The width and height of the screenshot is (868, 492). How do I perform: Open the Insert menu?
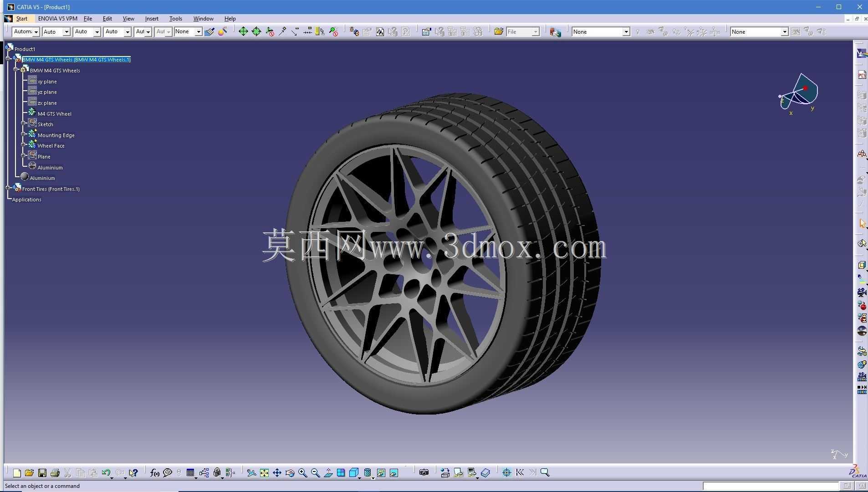(x=152, y=19)
